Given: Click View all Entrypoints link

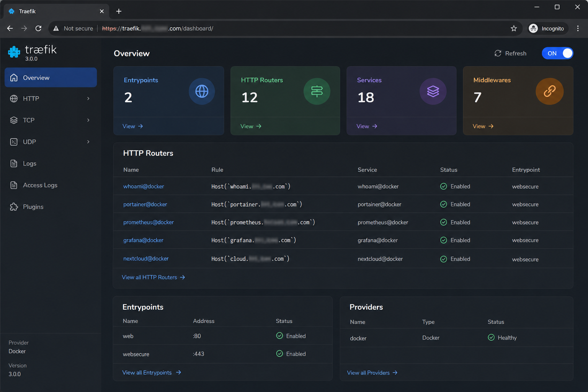Looking at the screenshot, I should [152, 372].
